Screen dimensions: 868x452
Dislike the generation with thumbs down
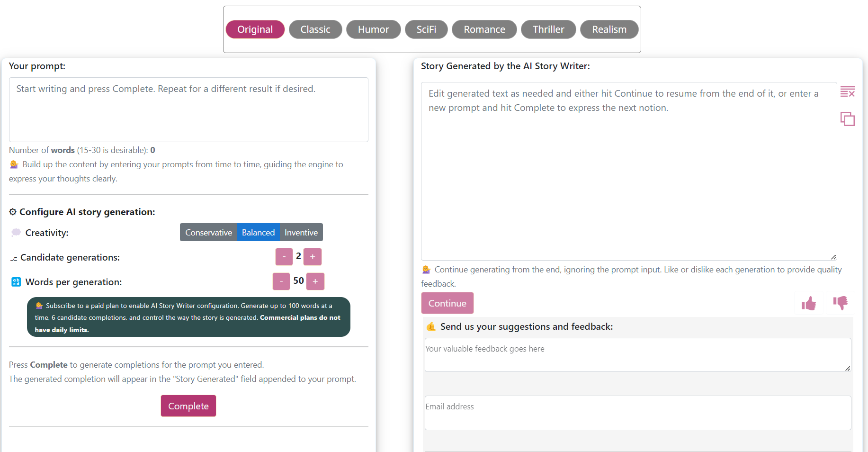841,303
